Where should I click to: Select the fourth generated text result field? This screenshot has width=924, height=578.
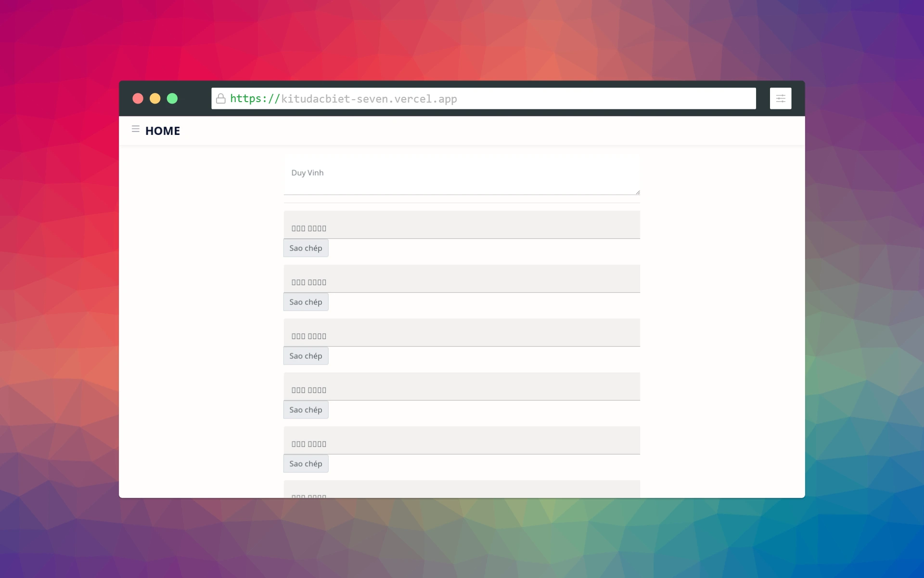(461, 387)
